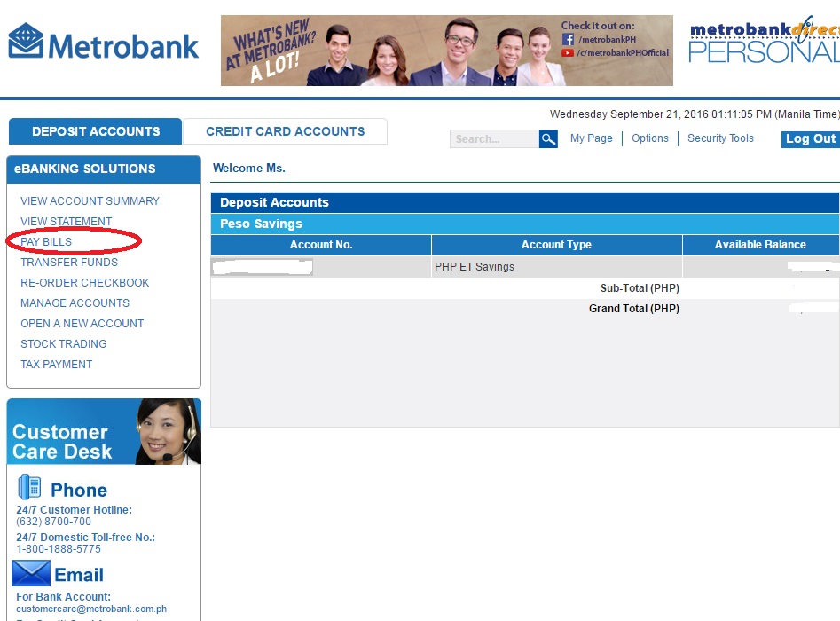Switch to the Deposit Accounts tab
This screenshot has height=621, width=840.
click(96, 131)
